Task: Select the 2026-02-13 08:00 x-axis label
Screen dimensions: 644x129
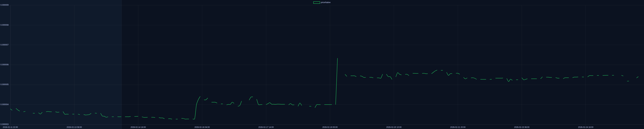Action: (x=74, y=127)
